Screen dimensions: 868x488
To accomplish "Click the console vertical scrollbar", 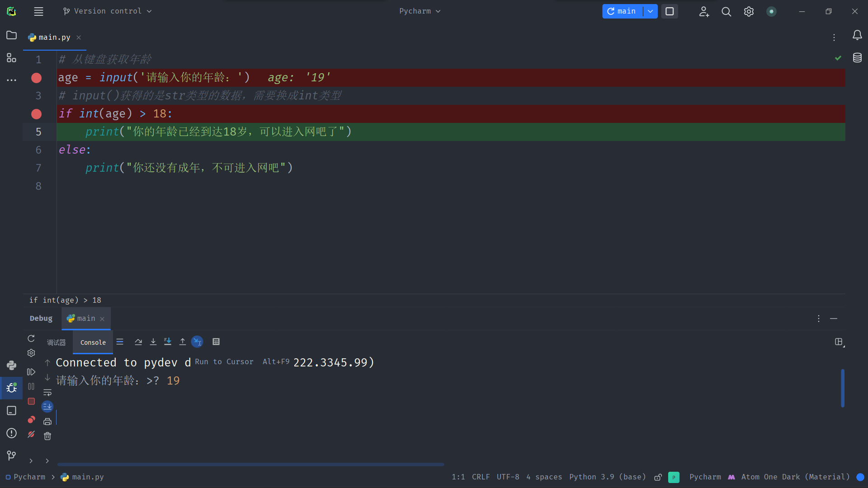I will (842, 388).
